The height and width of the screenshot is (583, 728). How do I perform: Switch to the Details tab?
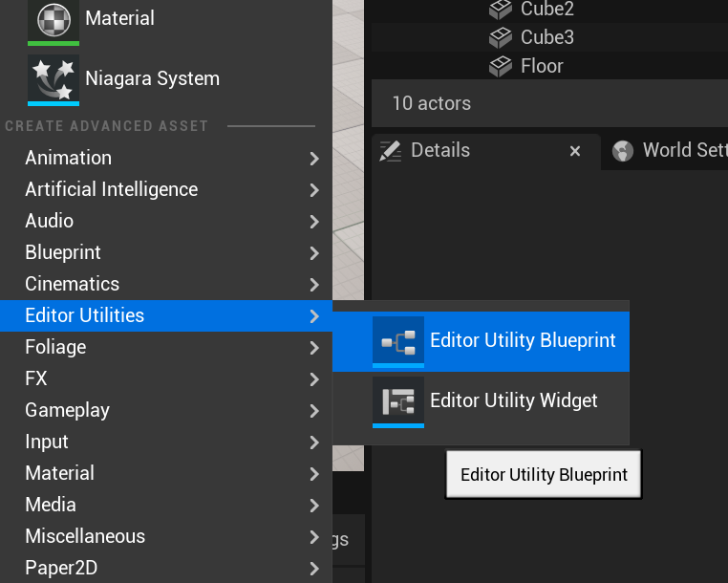[x=439, y=150]
